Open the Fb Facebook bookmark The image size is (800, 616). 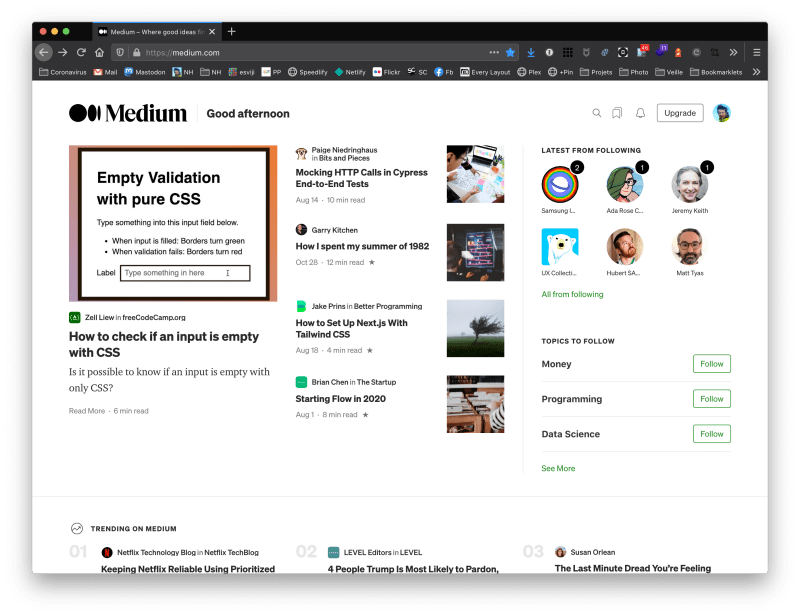pos(443,72)
